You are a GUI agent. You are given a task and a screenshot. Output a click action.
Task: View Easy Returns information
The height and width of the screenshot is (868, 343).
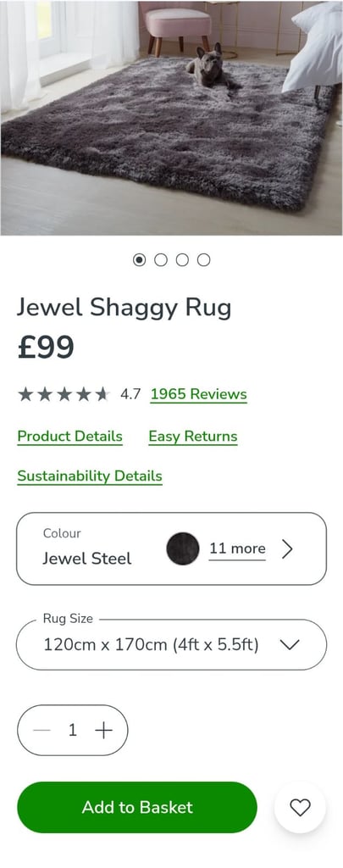193,437
